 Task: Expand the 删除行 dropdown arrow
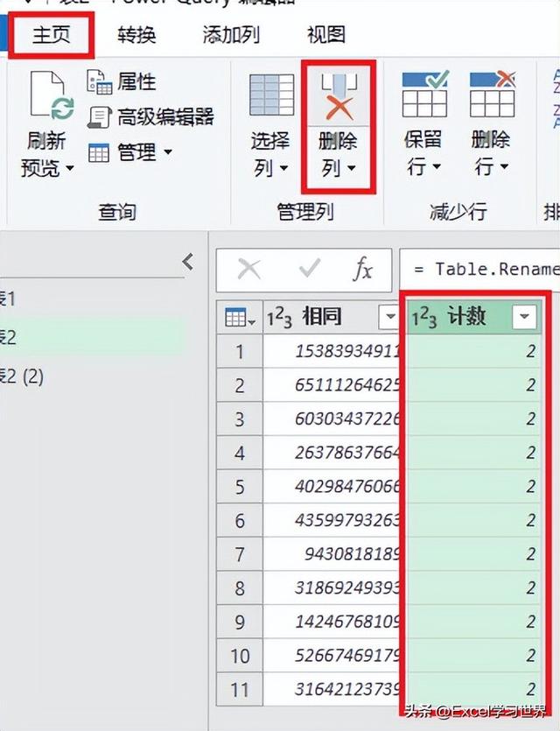tap(504, 166)
